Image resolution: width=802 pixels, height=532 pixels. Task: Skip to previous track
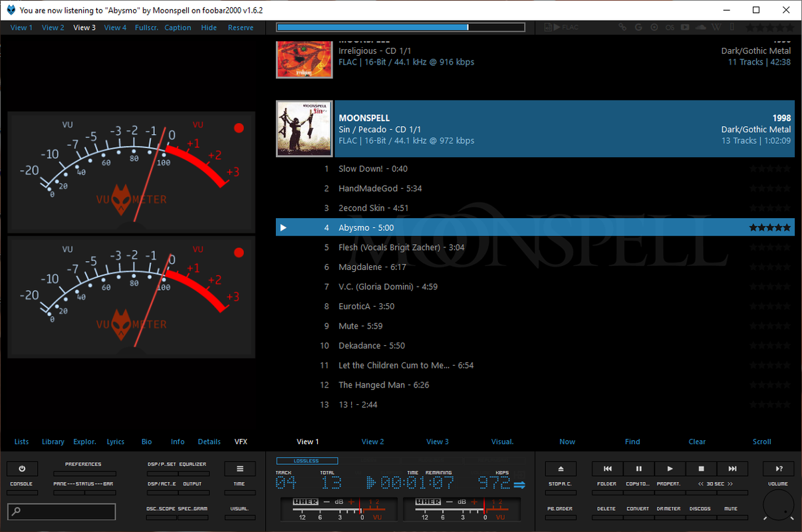(x=608, y=469)
